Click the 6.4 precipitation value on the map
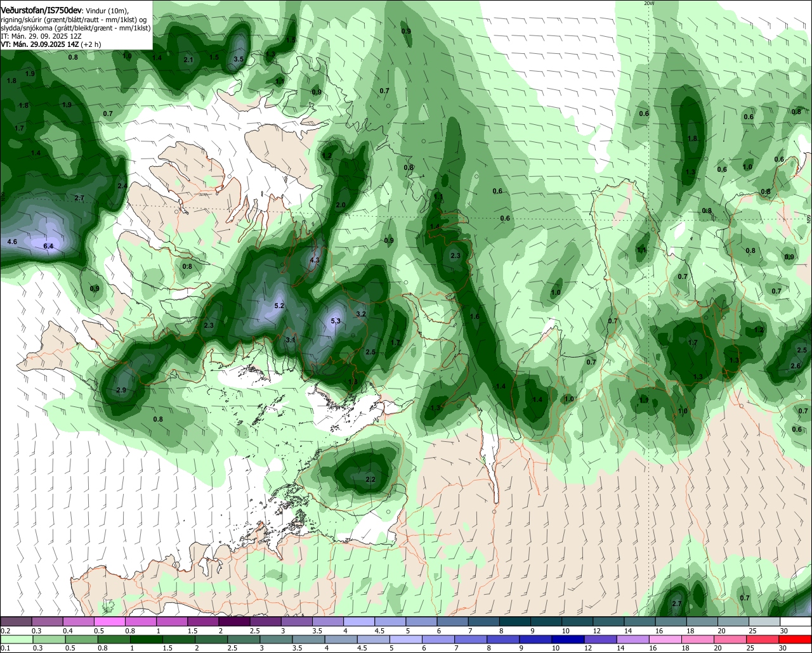The height and width of the screenshot is (653, 812). click(48, 246)
